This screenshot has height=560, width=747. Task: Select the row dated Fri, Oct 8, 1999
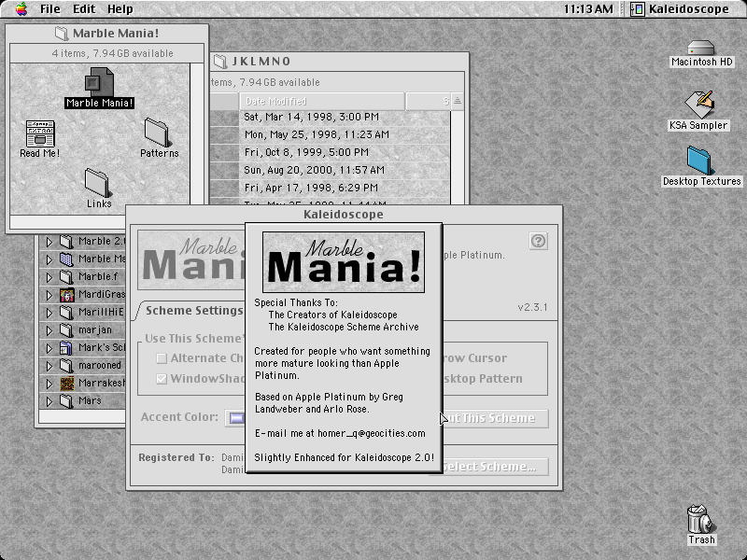tap(330, 152)
